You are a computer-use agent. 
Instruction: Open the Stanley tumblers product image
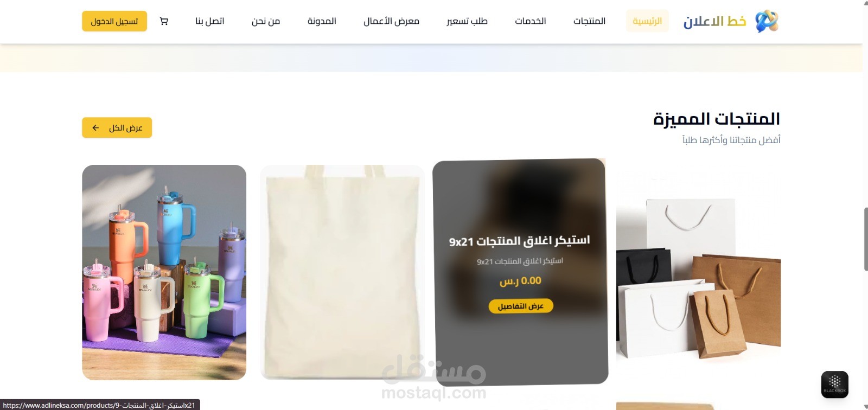pos(164,272)
